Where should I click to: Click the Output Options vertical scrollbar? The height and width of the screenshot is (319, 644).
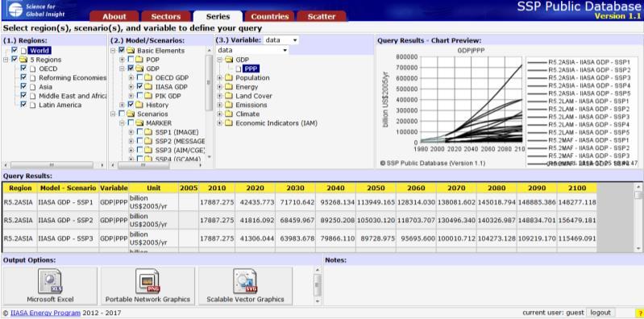(317, 286)
